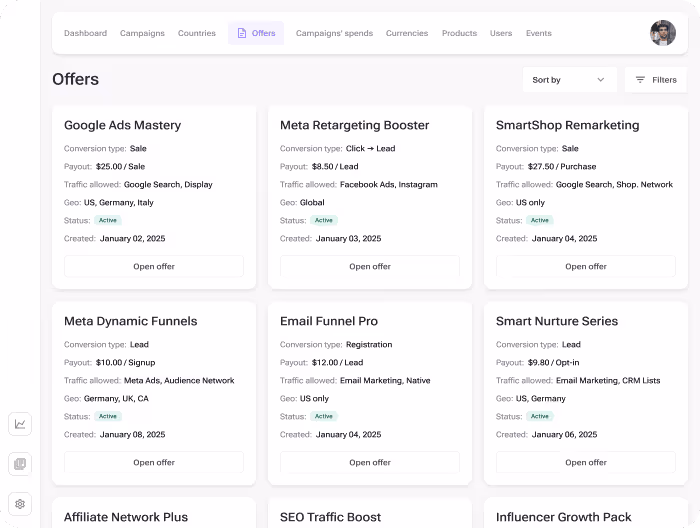Click Active badge on Meta Retargeting Booster

coord(324,220)
